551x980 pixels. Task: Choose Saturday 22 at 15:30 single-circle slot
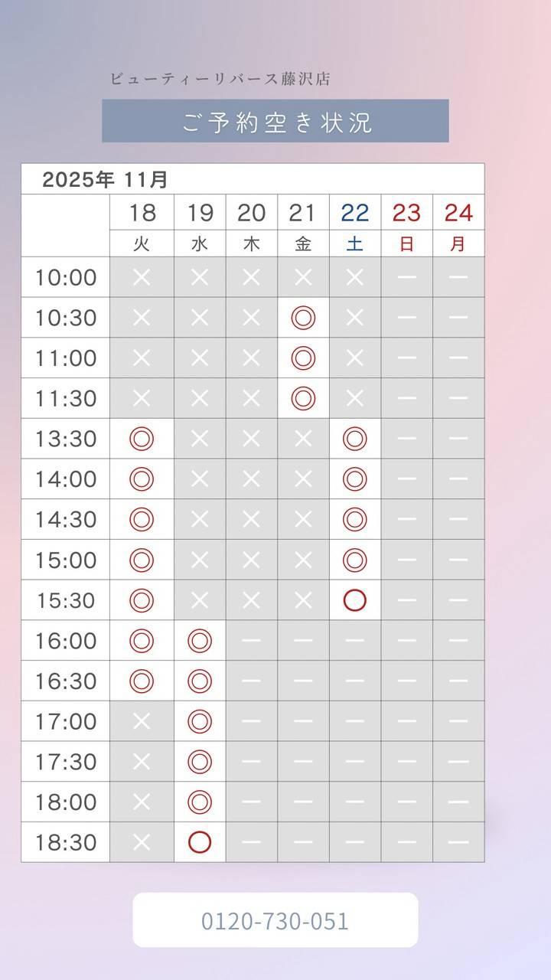point(355,600)
